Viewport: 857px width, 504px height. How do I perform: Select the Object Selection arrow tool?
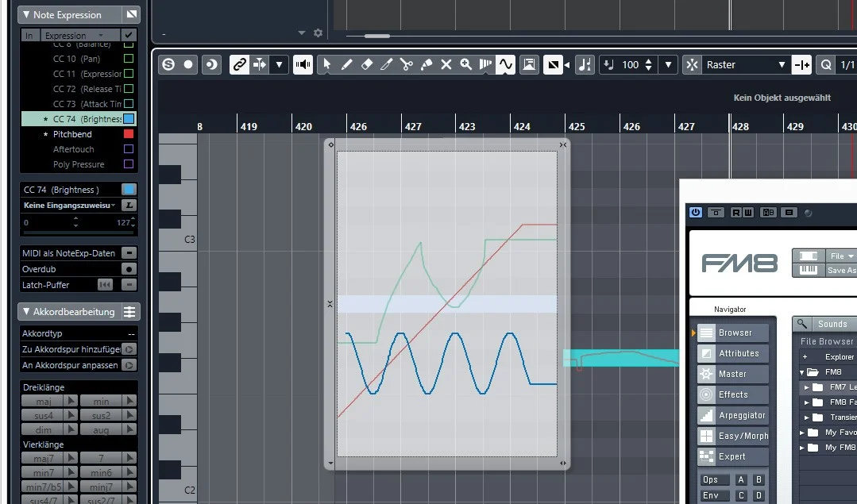(x=327, y=64)
